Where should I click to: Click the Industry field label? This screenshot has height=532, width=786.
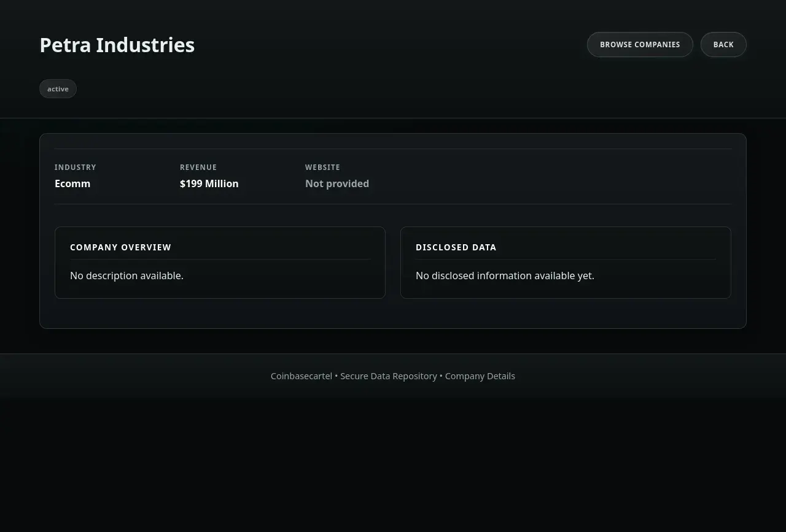75,168
